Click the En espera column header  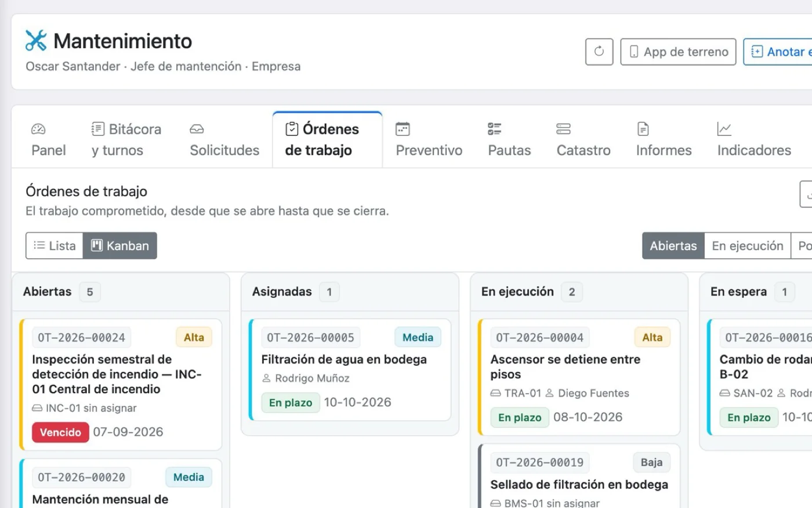click(x=756, y=291)
